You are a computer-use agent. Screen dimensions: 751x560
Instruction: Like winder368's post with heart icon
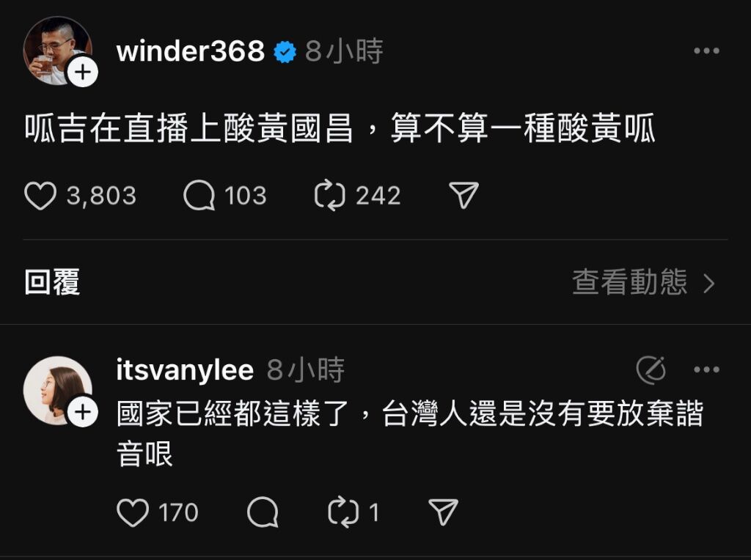click(40, 195)
